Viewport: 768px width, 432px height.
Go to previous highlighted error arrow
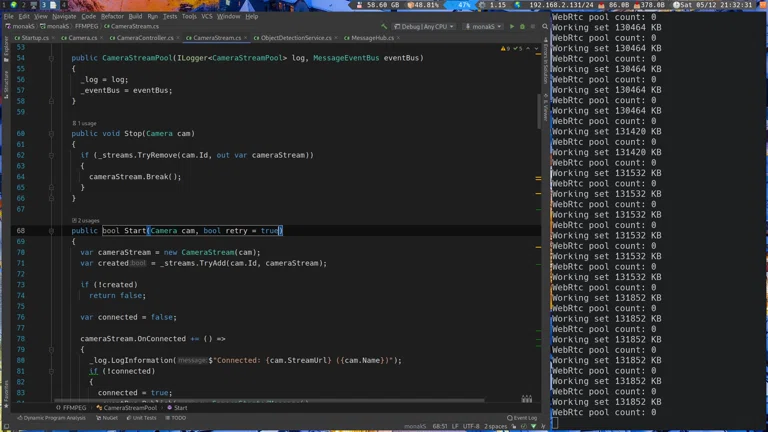pos(528,48)
